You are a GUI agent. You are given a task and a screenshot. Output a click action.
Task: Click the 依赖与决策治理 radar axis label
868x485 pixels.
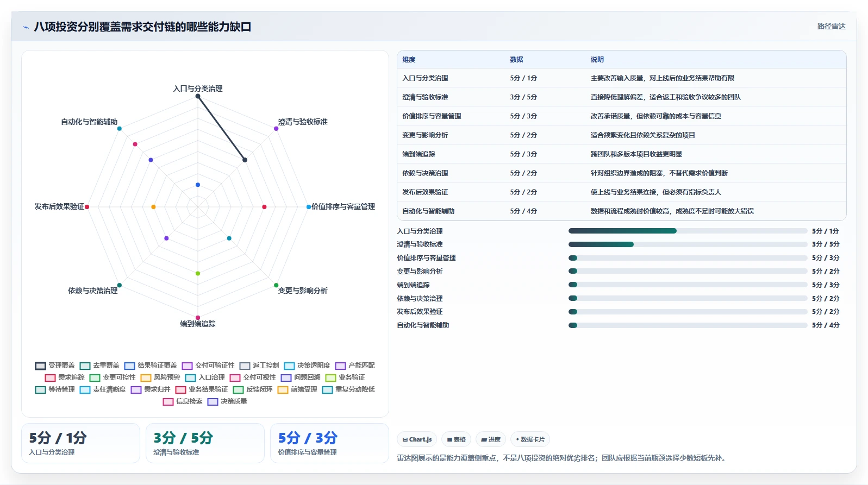coord(92,291)
